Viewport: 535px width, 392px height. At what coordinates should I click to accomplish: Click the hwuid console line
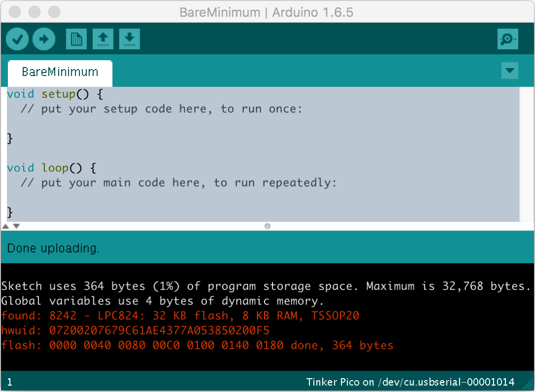tap(135, 330)
